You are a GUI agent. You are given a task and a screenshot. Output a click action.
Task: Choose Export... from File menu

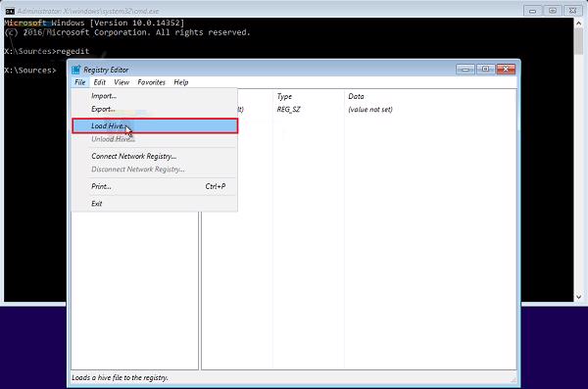pos(155,109)
